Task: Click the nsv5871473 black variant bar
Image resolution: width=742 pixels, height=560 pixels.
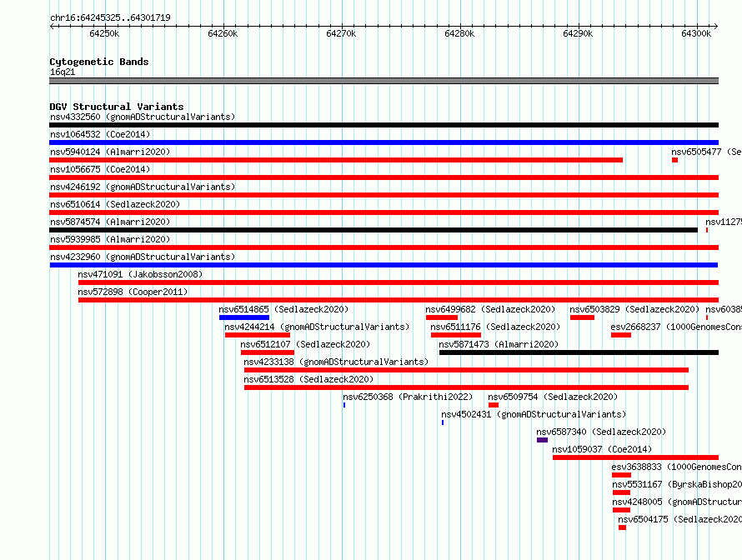Action: (579, 352)
